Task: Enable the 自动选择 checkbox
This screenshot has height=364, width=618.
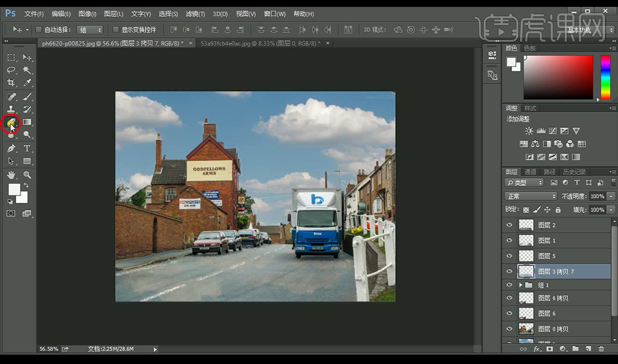Action: pyautogui.click(x=39, y=29)
